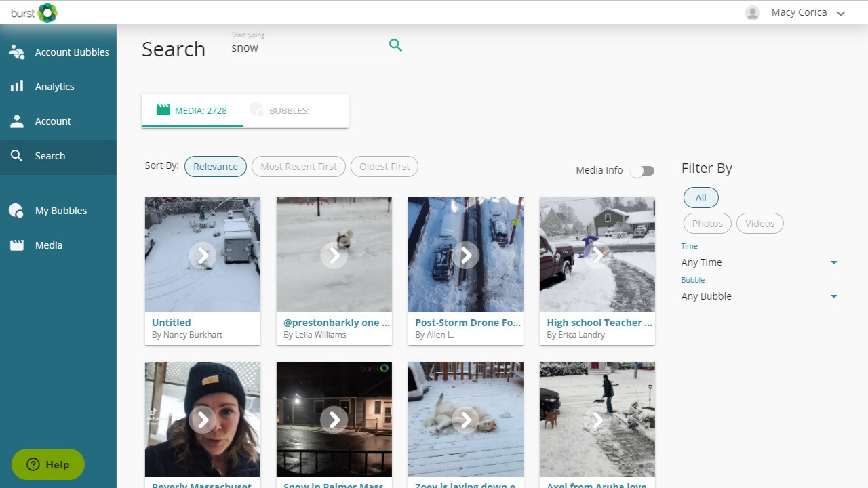868x488 pixels.
Task: Sort results by Oldest First
Action: (x=384, y=167)
